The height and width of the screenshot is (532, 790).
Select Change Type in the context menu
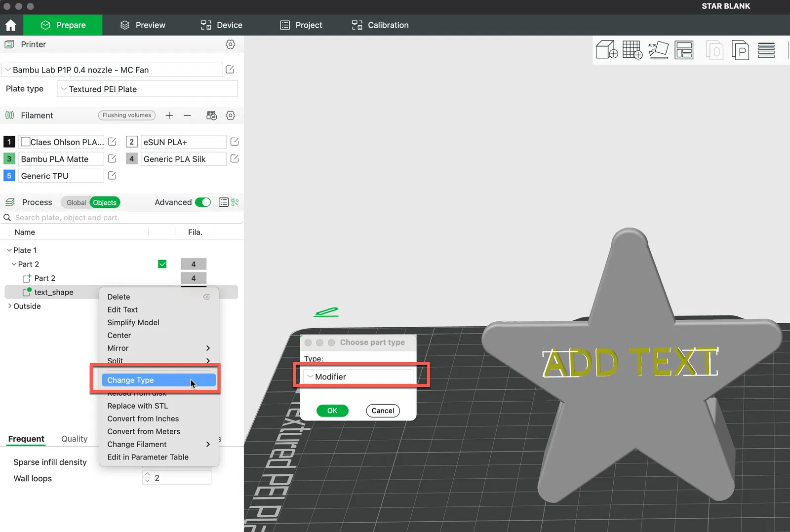tap(159, 380)
